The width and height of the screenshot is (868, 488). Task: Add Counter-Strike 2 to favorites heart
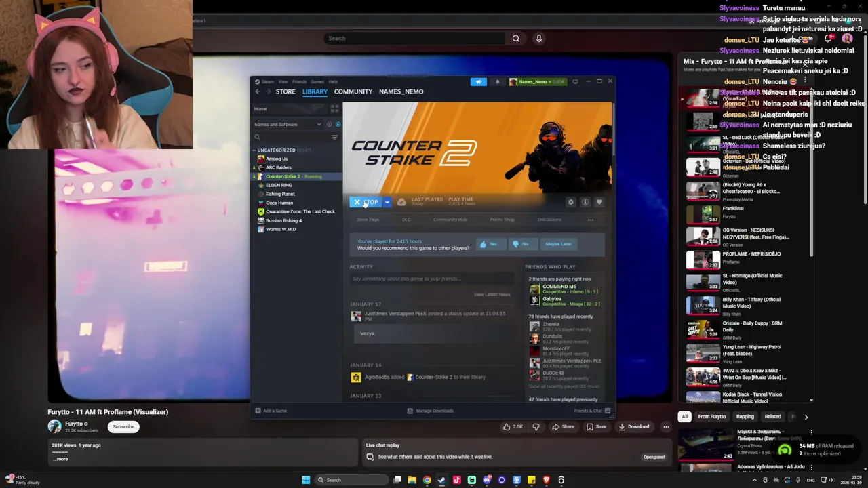599,202
